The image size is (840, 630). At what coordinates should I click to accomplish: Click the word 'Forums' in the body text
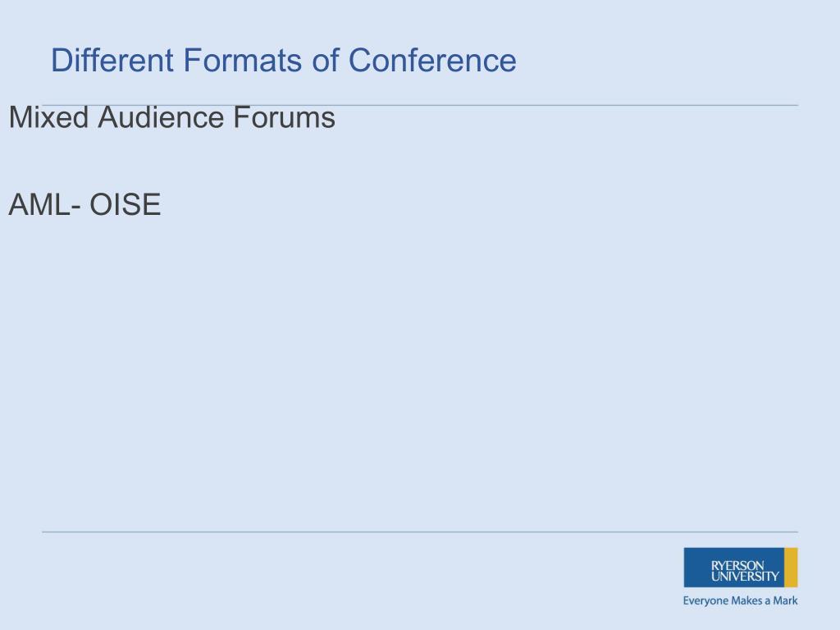[284, 117]
